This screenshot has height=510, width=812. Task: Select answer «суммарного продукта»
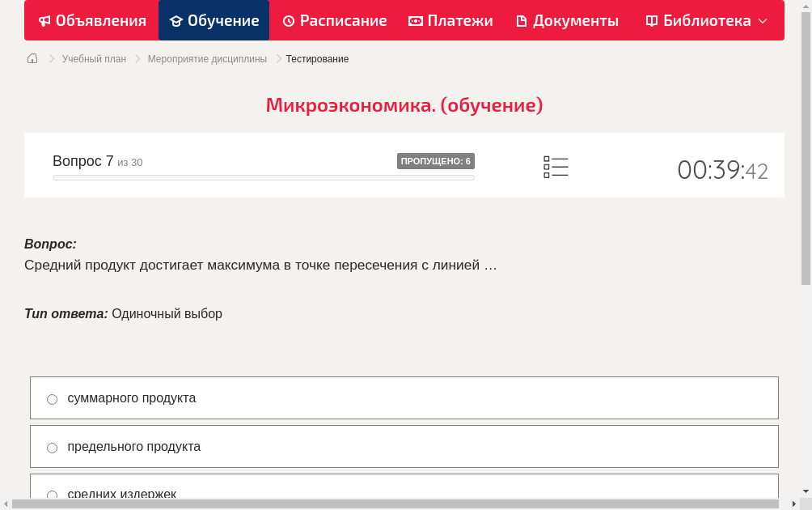(52, 398)
